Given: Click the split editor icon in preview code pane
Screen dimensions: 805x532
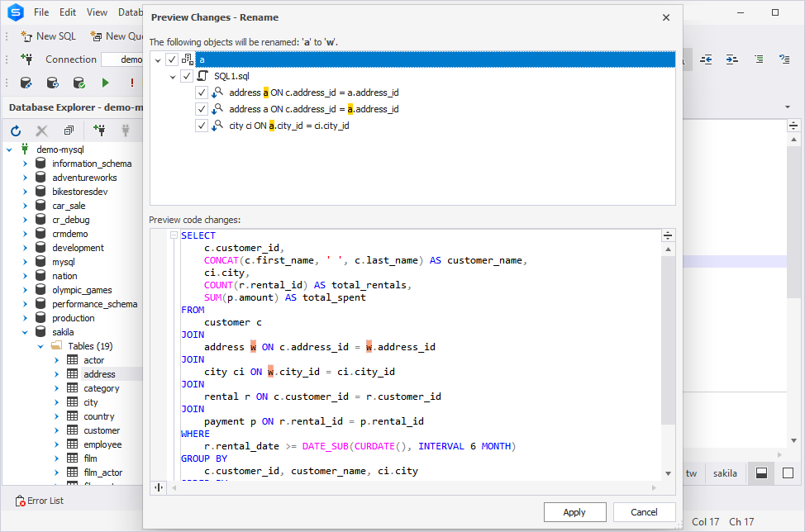Looking at the screenshot, I should 668,235.
